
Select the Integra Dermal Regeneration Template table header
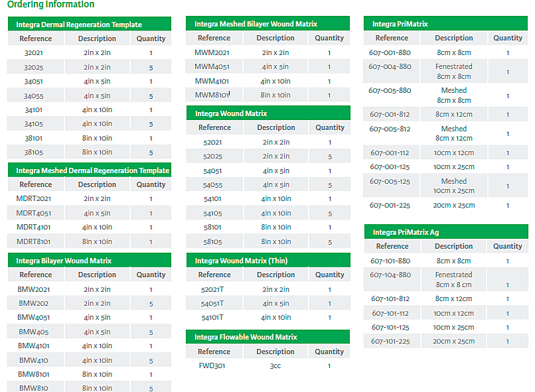coord(79,25)
